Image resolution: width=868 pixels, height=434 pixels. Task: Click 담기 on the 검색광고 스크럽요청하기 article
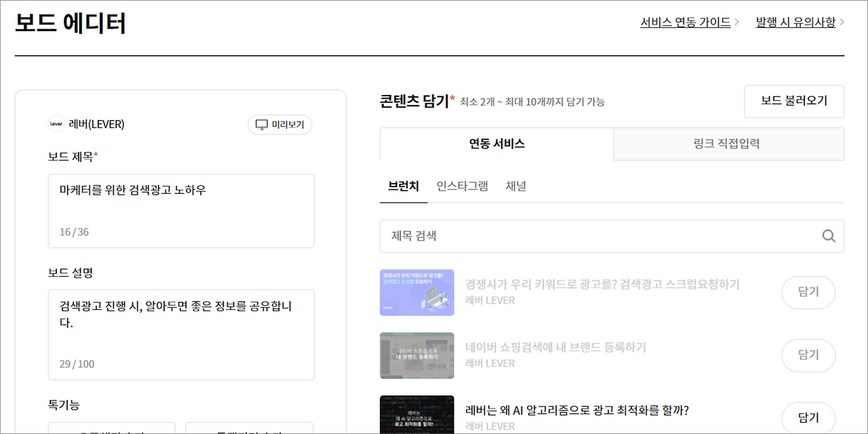[808, 292]
